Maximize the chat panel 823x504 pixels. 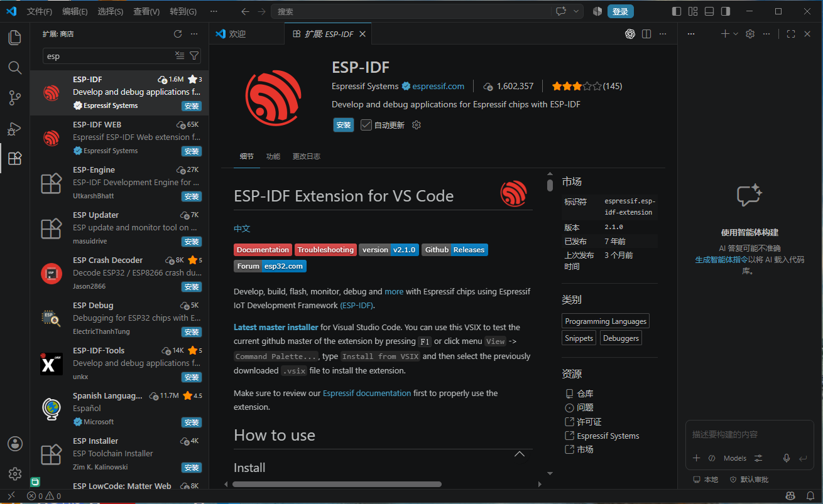point(791,34)
